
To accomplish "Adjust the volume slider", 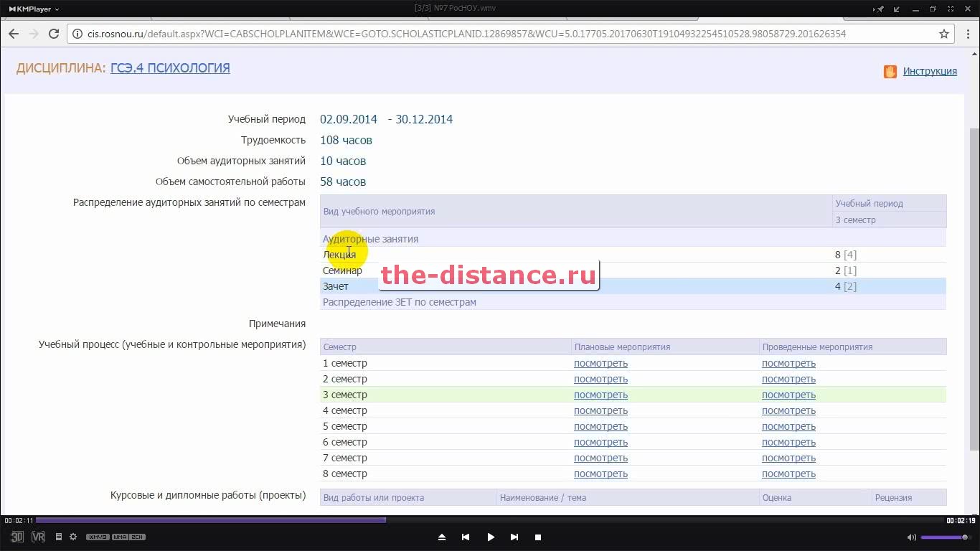I will [x=943, y=537].
